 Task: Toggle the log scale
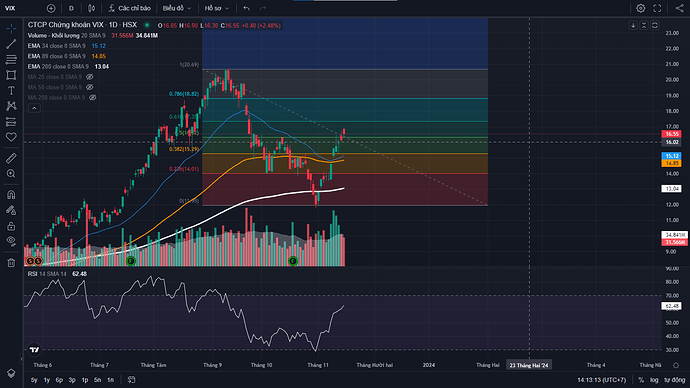coord(654,380)
